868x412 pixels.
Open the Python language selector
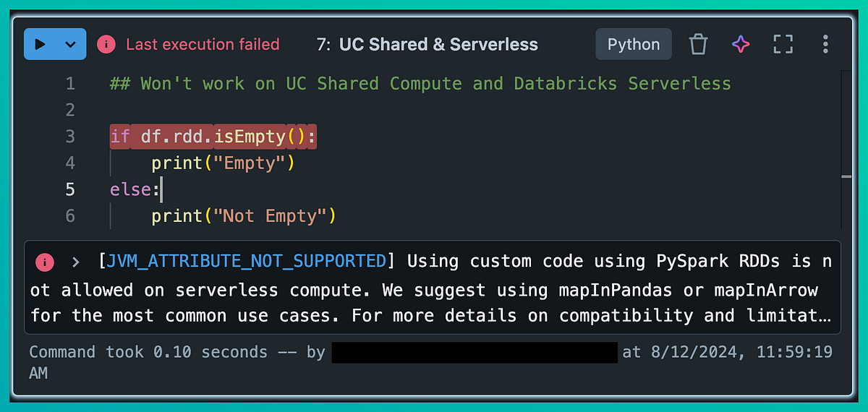(634, 44)
